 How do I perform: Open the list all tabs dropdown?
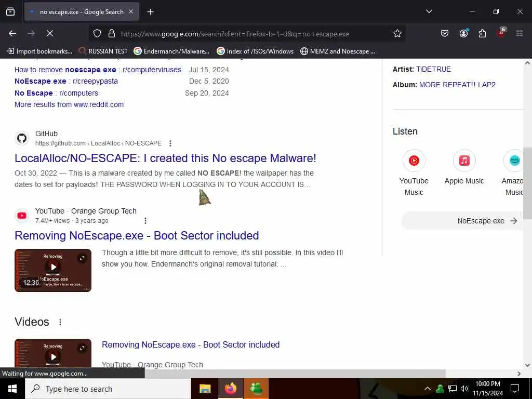click(429, 11)
